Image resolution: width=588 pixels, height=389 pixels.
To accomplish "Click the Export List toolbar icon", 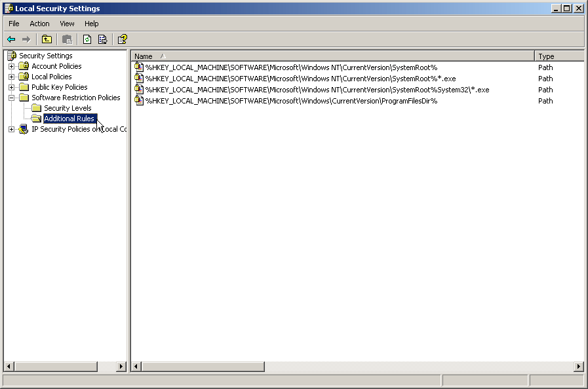I will (x=102, y=39).
